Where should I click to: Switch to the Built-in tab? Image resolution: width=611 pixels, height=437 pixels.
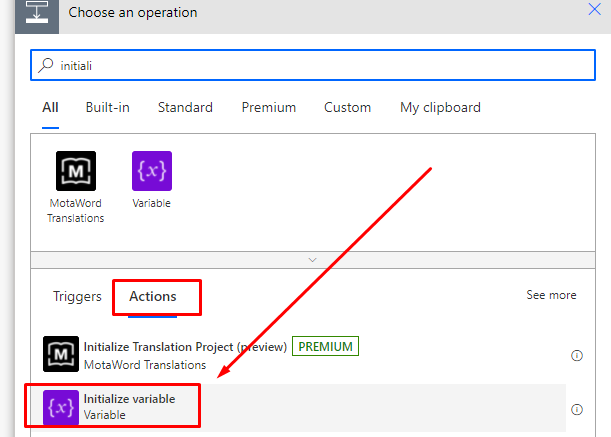click(107, 107)
